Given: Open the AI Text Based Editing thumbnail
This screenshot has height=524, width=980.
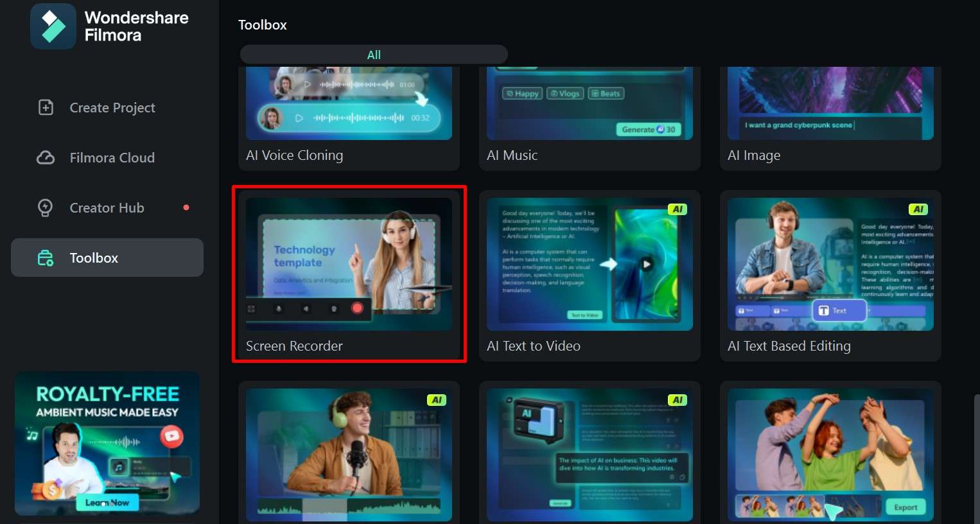Looking at the screenshot, I should 830,264.
